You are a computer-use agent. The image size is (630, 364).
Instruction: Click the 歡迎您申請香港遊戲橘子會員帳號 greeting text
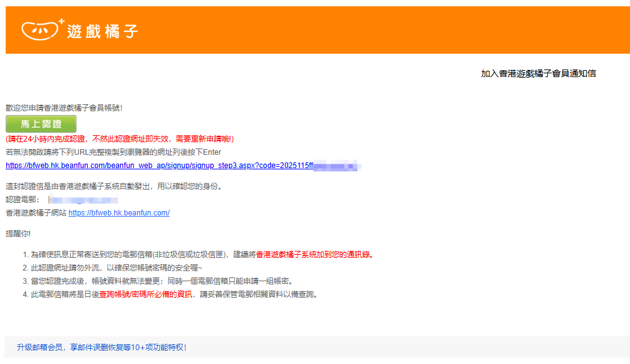(x=64, y=108)
